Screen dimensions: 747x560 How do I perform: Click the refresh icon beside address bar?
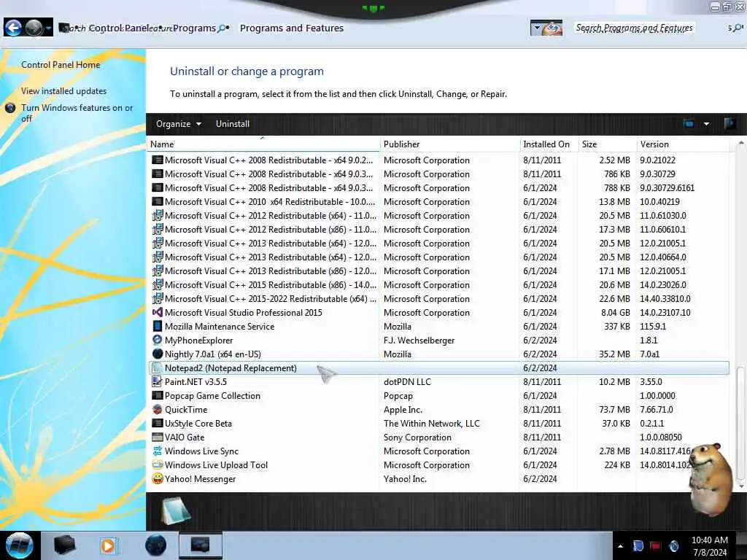pos(553,28)
